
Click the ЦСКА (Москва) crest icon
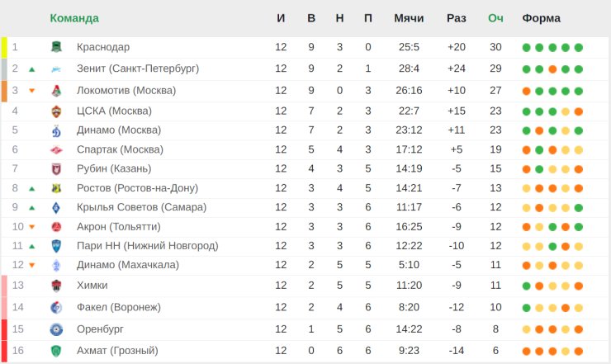tap(56, 111)
